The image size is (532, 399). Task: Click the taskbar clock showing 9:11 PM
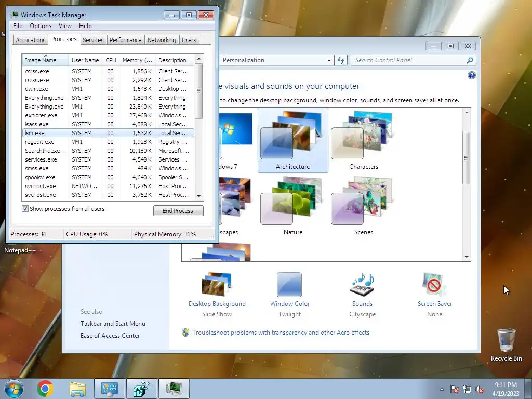coord(506,389)
